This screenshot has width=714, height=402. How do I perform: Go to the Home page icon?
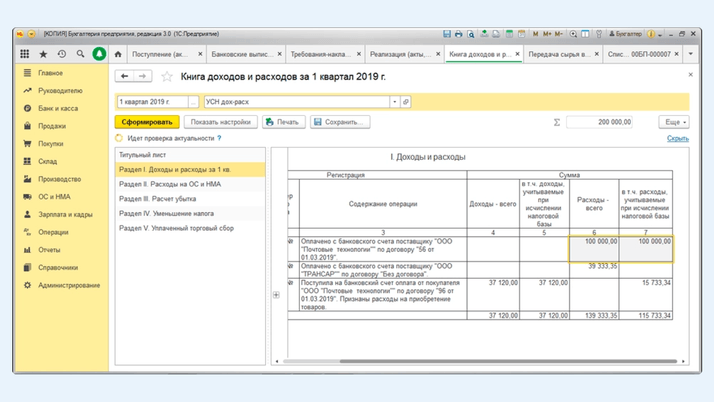tap(118, 54)
